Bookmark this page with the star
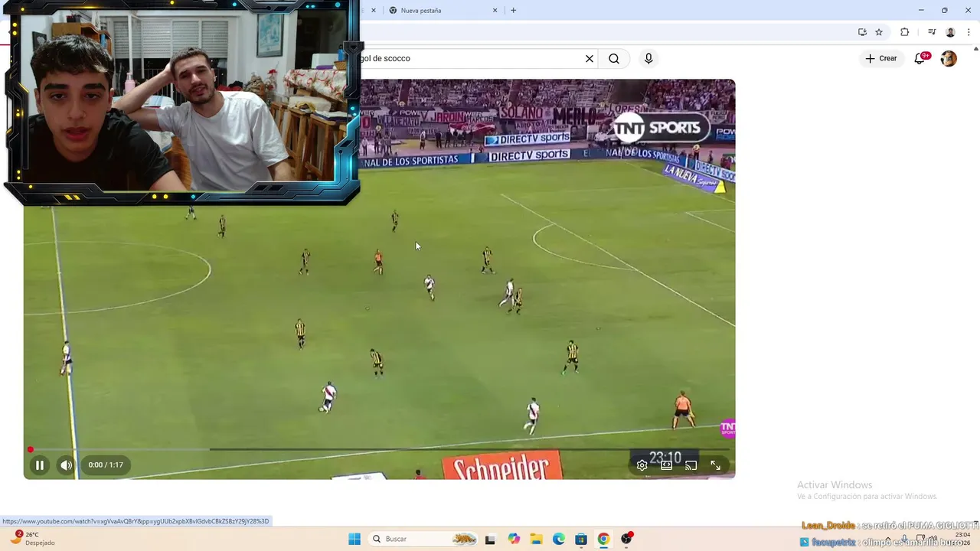Image resolution: width=980 pixels, height=551 pixels. (879, 32)
